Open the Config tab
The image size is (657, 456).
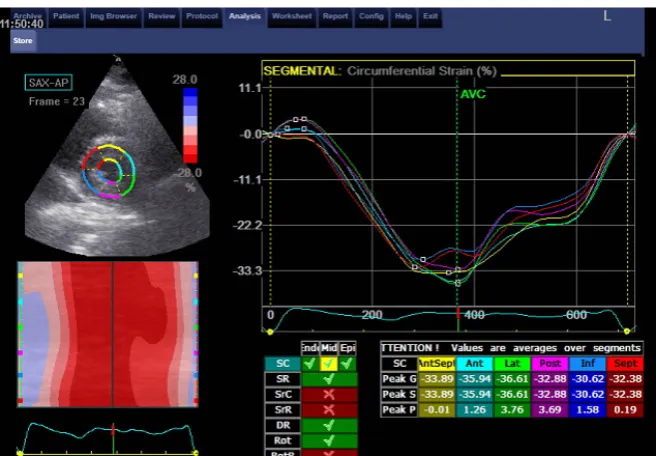click(x=371, y=17)
